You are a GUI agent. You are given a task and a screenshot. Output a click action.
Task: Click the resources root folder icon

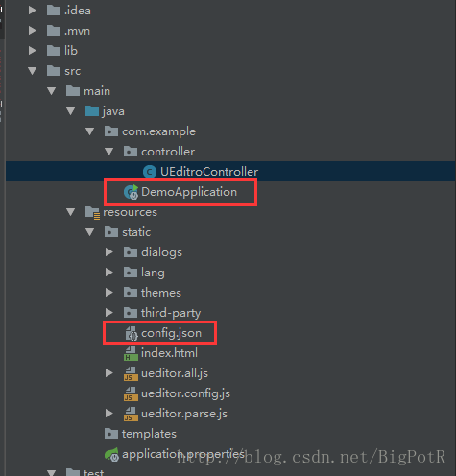[92, 213]
